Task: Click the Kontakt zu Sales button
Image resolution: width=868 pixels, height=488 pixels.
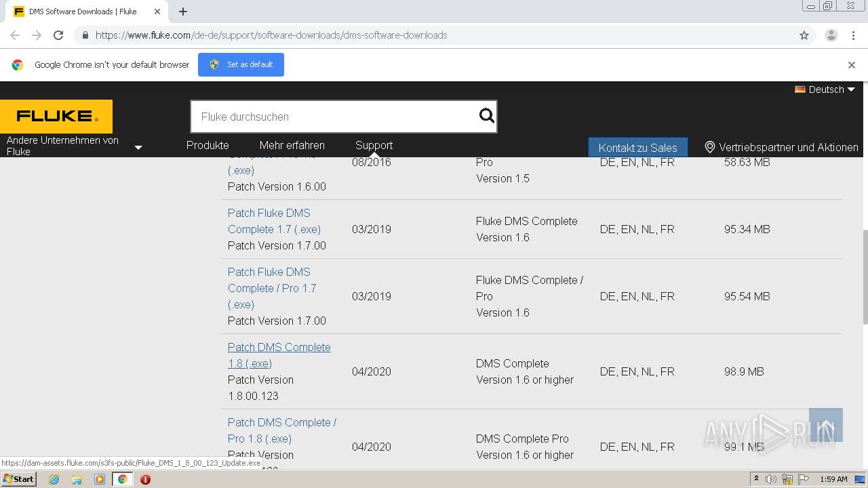Action: click(x=637, y=148)
